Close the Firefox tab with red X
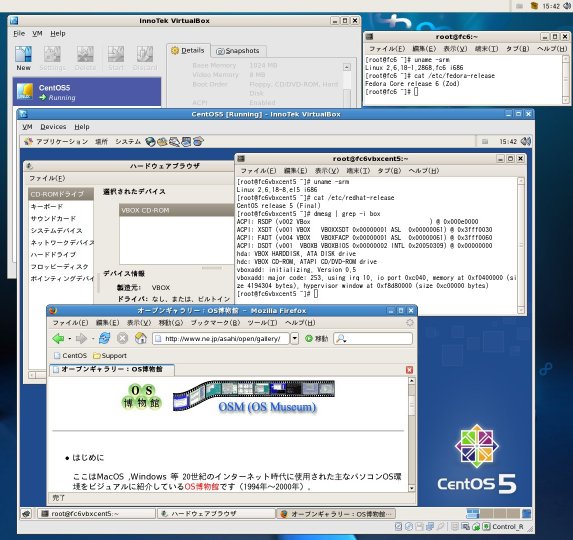The height and width of the screenshot is (540, 573). (x=409, y=370)
